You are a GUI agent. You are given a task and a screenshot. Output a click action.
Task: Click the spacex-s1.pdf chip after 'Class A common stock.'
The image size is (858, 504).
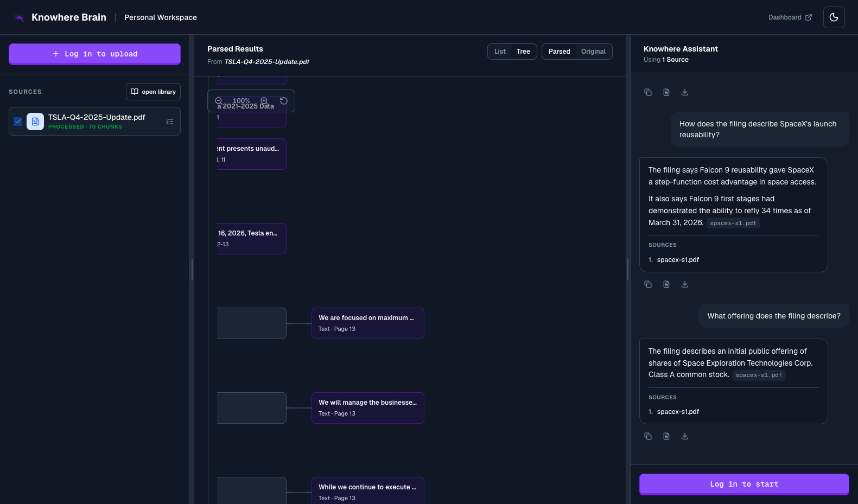coord(759,375)
